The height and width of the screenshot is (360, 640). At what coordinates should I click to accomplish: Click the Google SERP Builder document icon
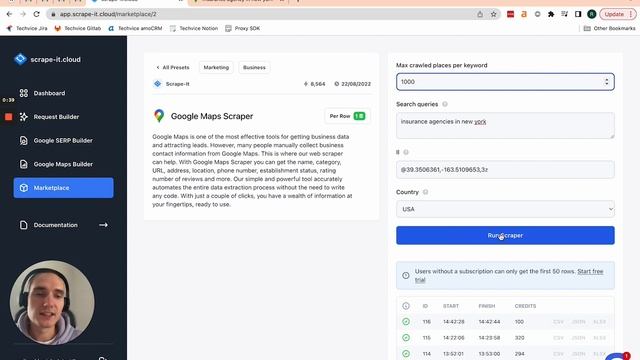[x=24, y=140]
